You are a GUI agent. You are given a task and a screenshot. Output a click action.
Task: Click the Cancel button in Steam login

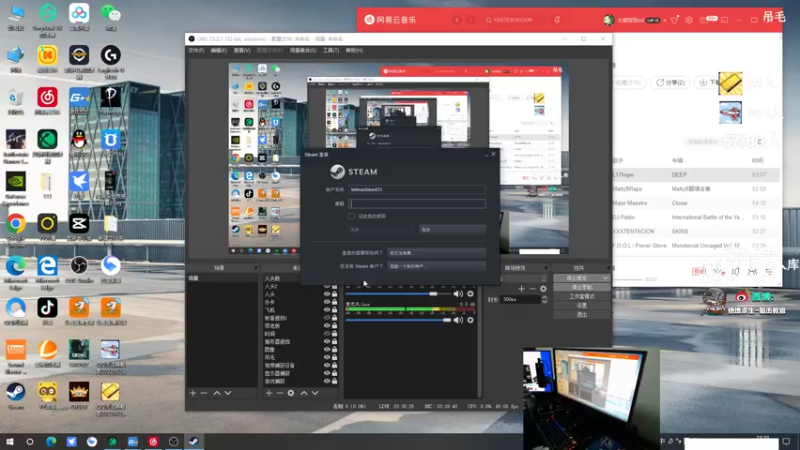point(452,230)
